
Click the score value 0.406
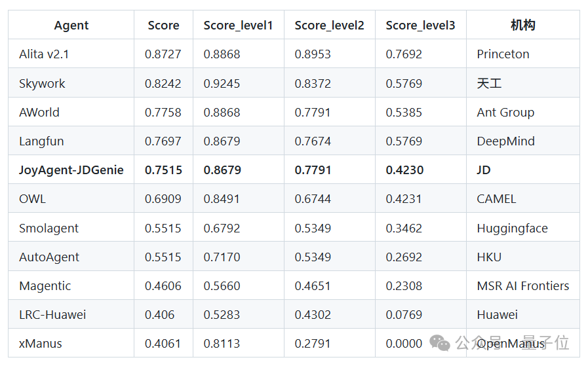160,314
